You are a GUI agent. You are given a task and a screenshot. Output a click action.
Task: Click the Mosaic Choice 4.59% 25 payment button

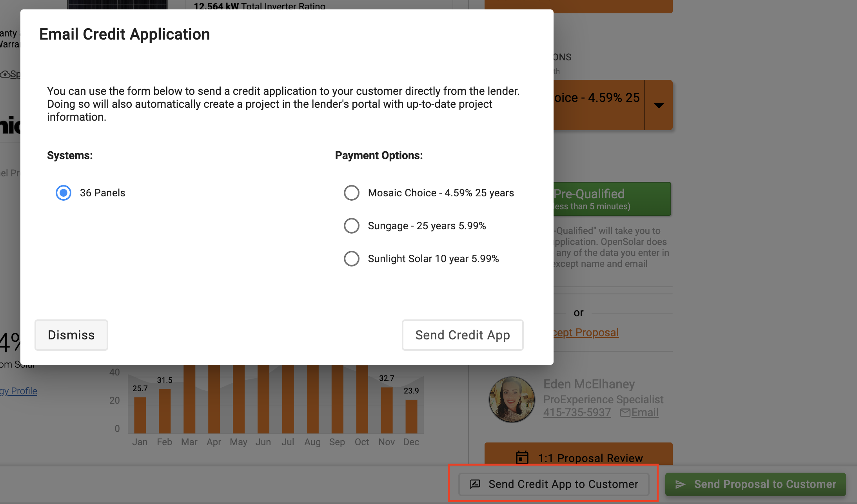point(599,105)
